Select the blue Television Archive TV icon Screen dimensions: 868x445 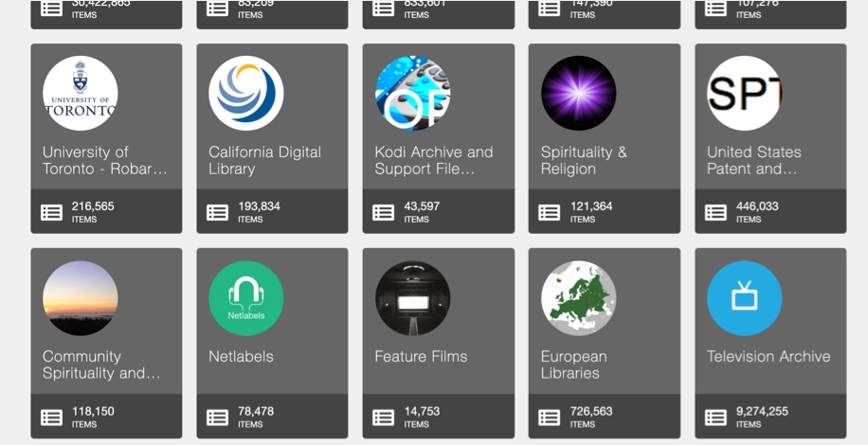[x=745, y=298]
